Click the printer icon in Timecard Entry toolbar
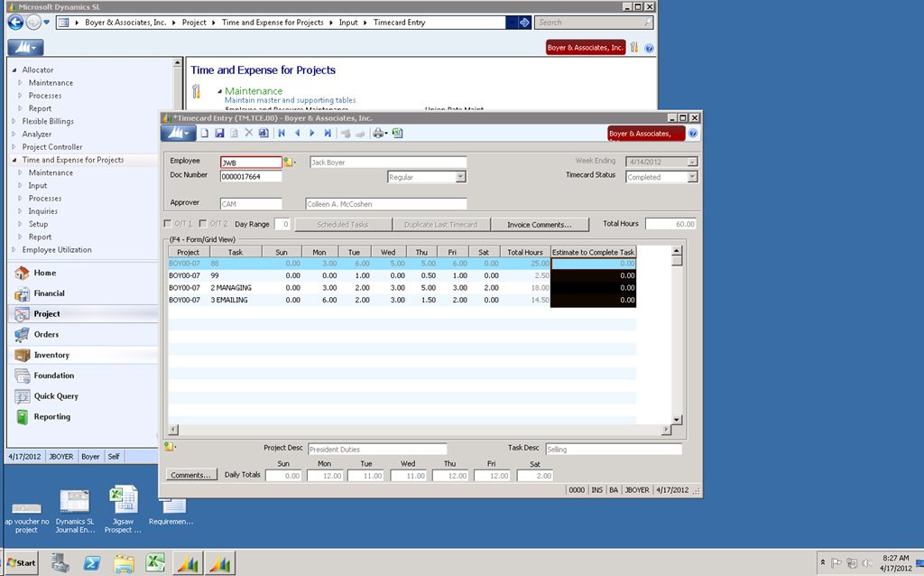924x576 pixels. [x=378, y=134]
